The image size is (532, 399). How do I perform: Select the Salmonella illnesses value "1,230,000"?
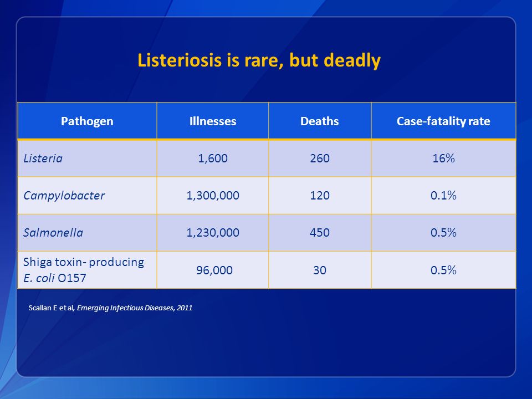[213, 233]
